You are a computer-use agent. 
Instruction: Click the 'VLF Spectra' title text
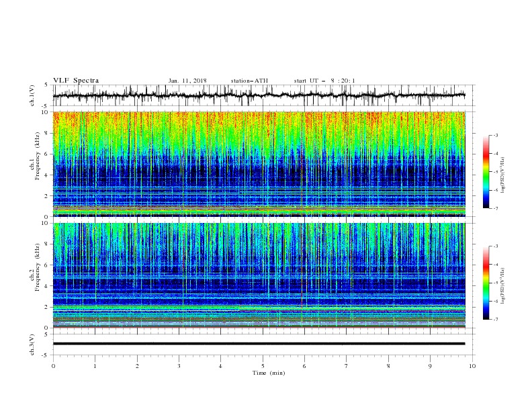coord(76,81)
